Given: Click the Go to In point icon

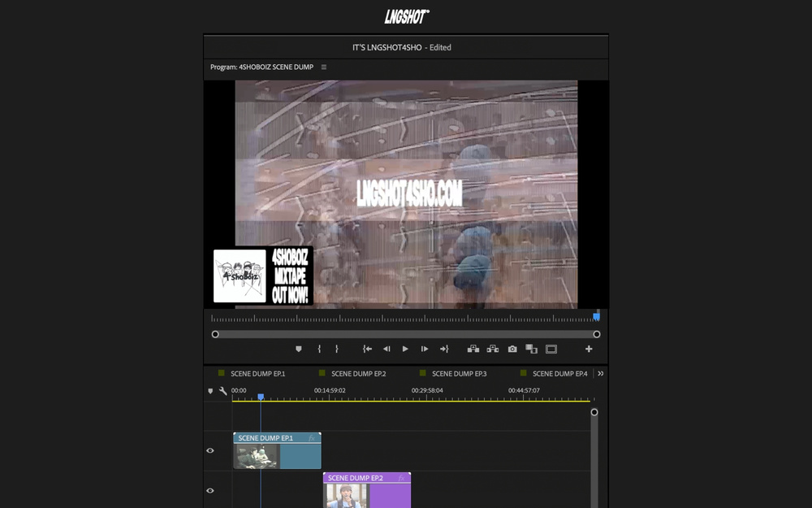Looking at the screenshot, I should click(x=367, y=349).
